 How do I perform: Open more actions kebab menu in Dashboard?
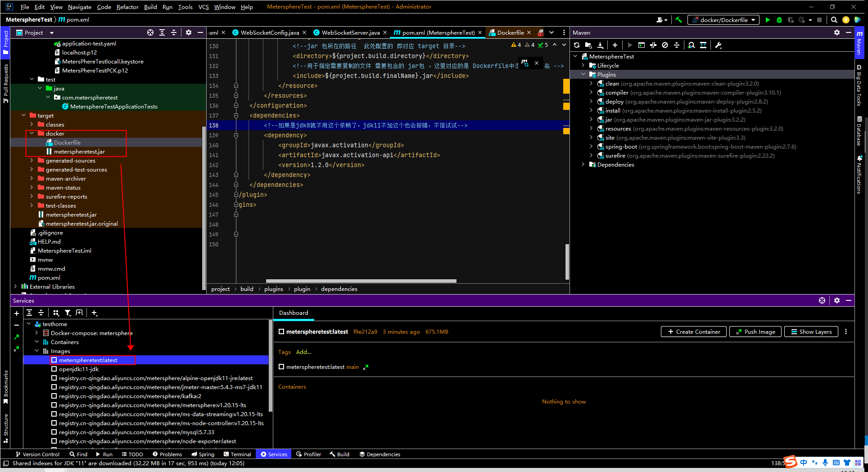[x=846, y=331]
